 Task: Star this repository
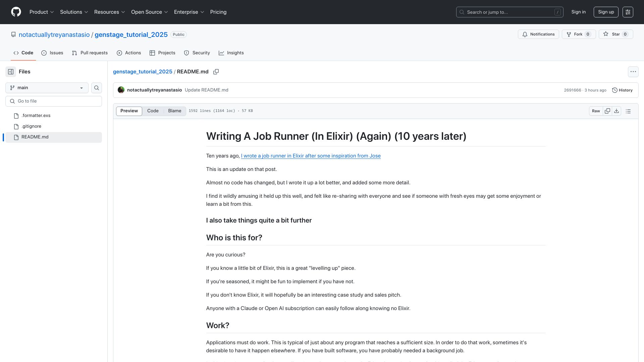point(616,34)
